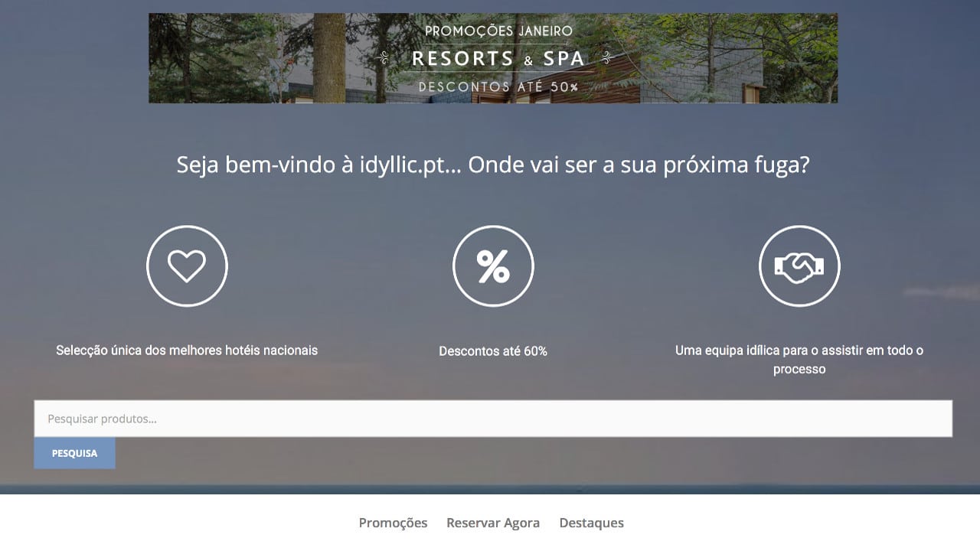The height and width of the screenshot is (551, 980).
Task: Click 'Descontos até 50%' in banner
Action: point(498,87)
